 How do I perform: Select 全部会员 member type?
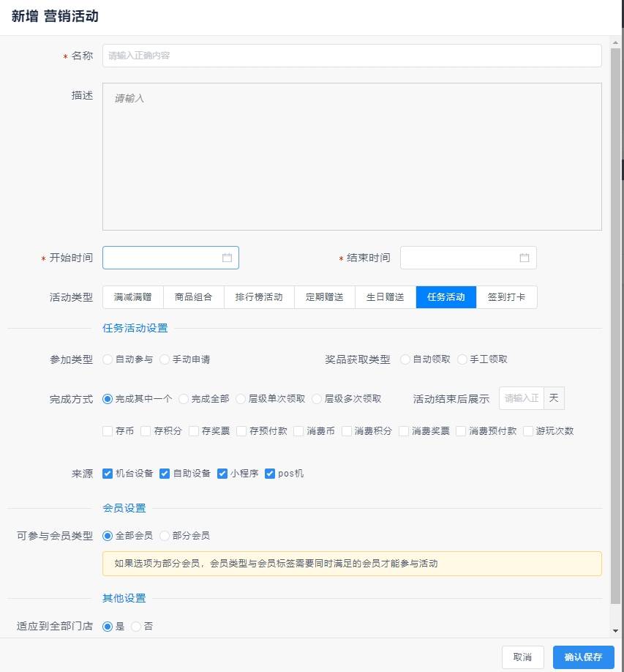pyautogui.click(x=108, y=536)
